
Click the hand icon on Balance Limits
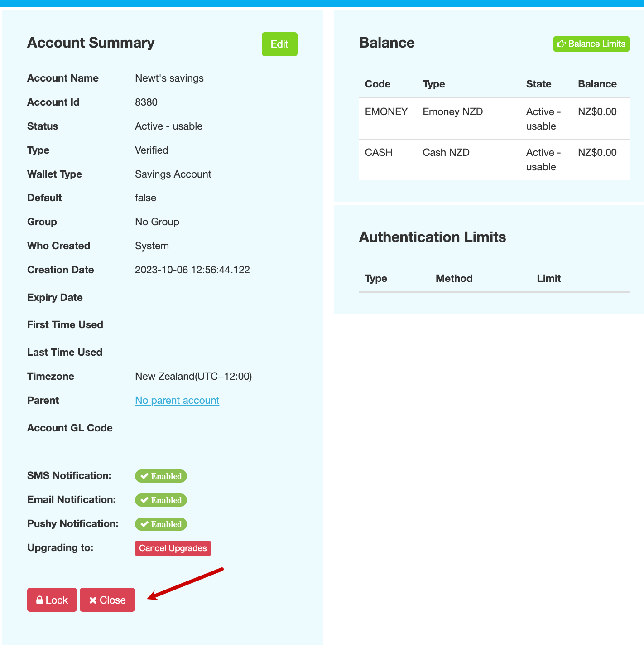pyautogui.click(x=562, y=44)
